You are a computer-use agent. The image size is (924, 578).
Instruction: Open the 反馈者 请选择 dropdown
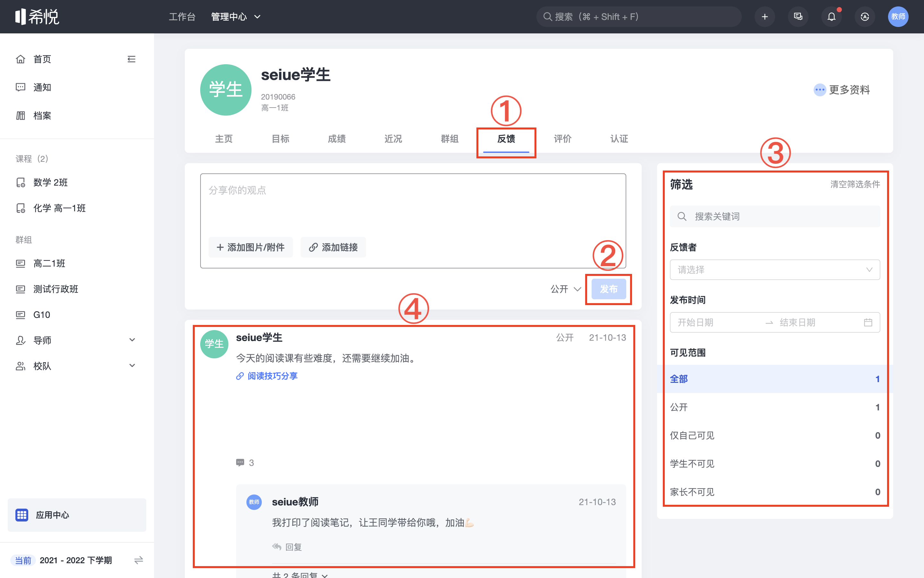775,270
